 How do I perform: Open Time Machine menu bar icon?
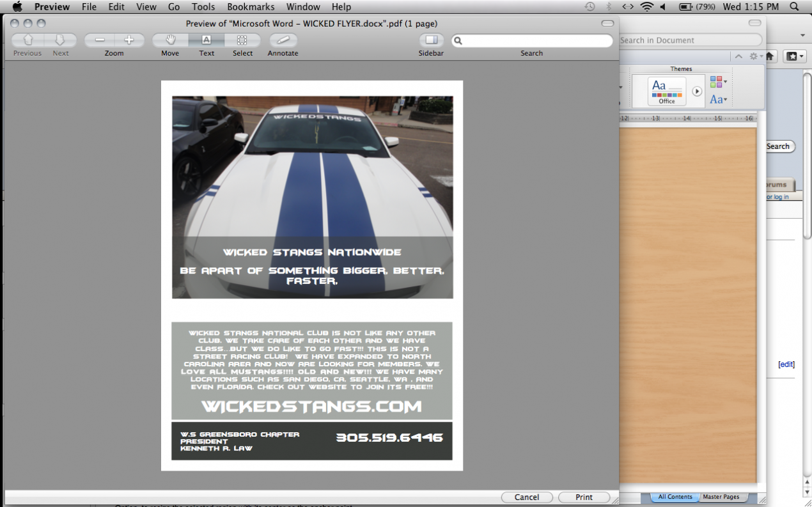tap(589, 6)
